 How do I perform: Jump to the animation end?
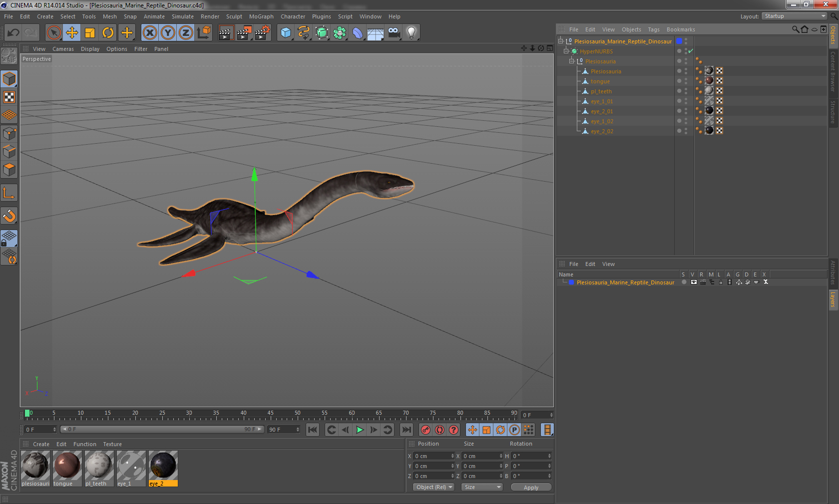407,430
